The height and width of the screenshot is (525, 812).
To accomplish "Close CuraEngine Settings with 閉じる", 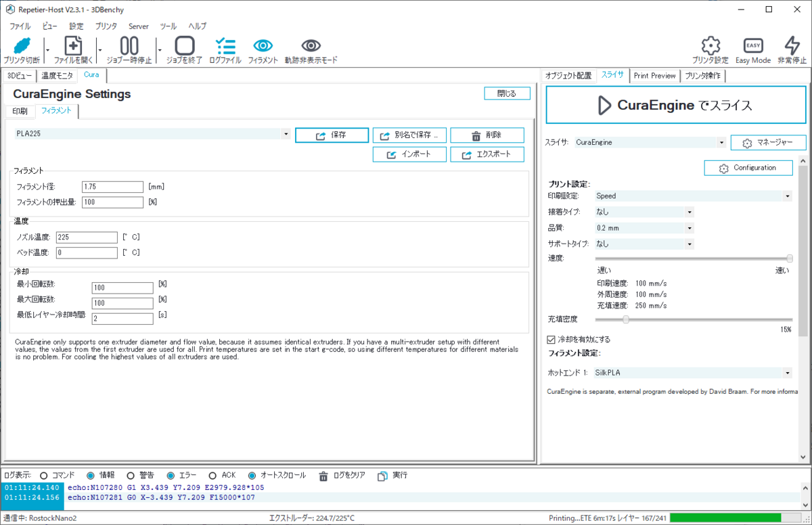I will tap(507, 93).
